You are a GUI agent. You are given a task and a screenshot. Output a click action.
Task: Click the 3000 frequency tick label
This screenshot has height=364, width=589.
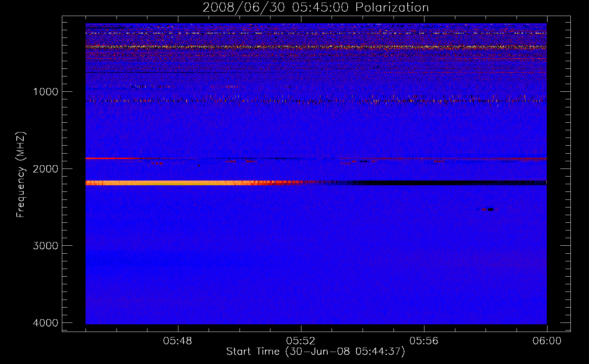(x=46, y=246)
